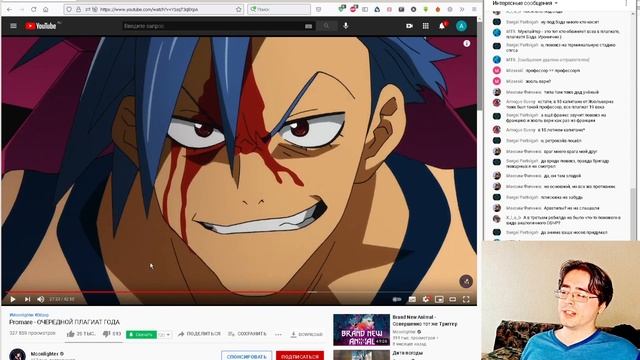Screen dimensions: 640x360
Task: Seek on the red video progress bar
Action: [239, 292]
